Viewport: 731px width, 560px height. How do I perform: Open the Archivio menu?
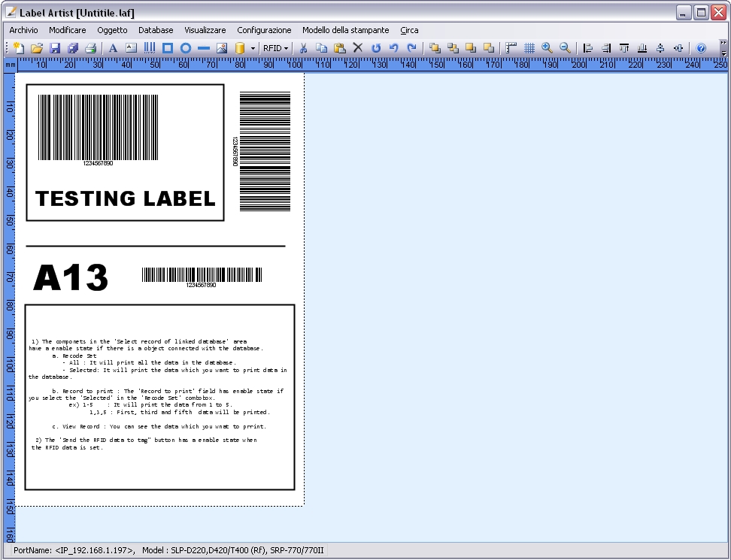pos(23,30)
